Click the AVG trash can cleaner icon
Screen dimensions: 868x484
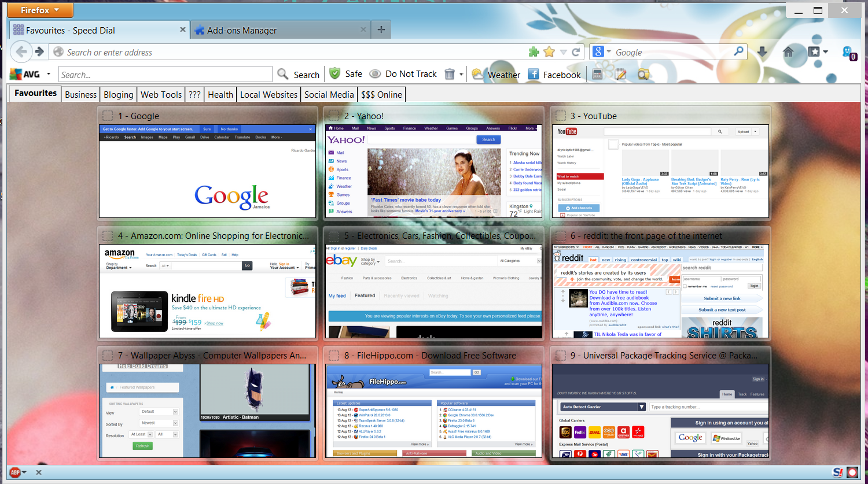pyautogui.click(x=450, y=74)
